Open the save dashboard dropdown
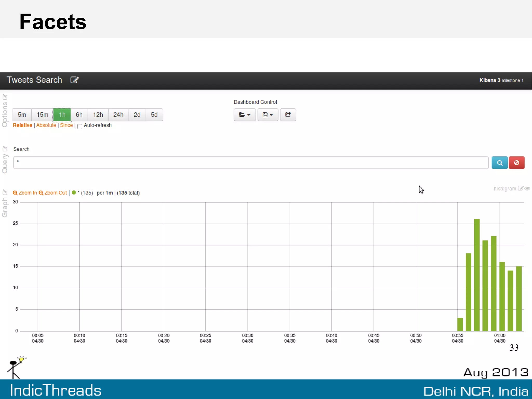The height and width of the screenshot is (399, 532). tap(268, 115)
